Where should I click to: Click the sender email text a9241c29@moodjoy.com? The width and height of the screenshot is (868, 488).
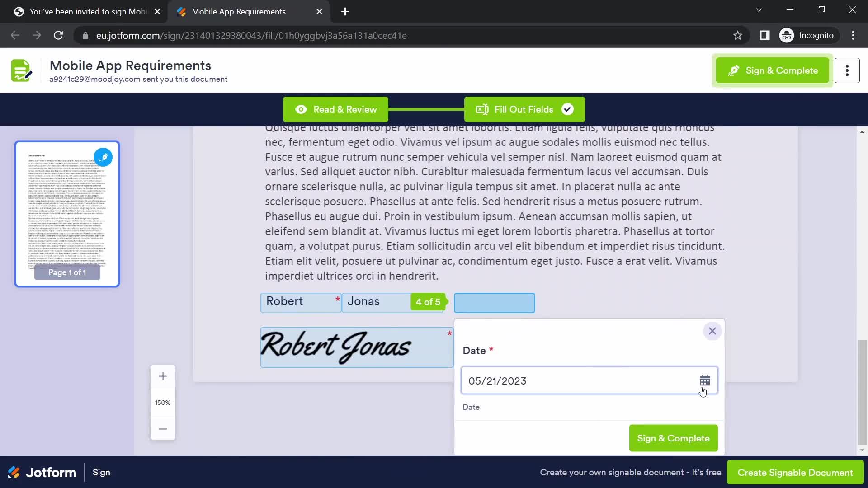point(94,79)
